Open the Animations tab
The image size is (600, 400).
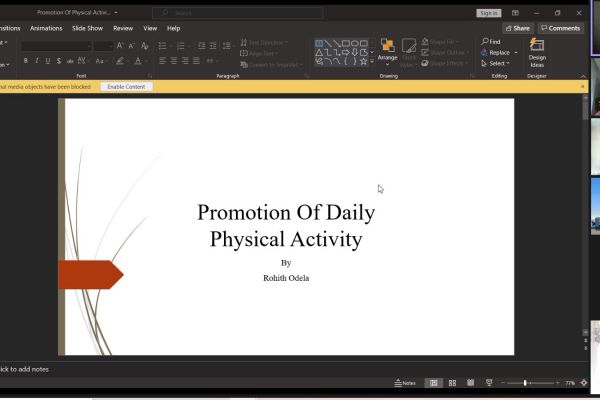pyautogui.click(x=46, y=28)
